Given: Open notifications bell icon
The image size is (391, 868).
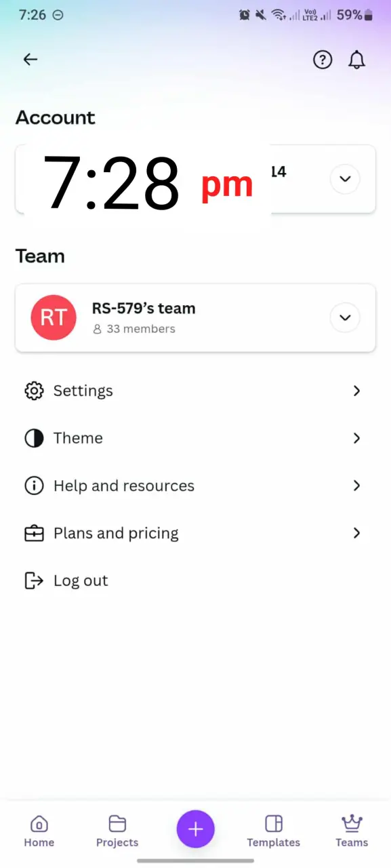Looking at the screenshot, I should click(356, 60).
